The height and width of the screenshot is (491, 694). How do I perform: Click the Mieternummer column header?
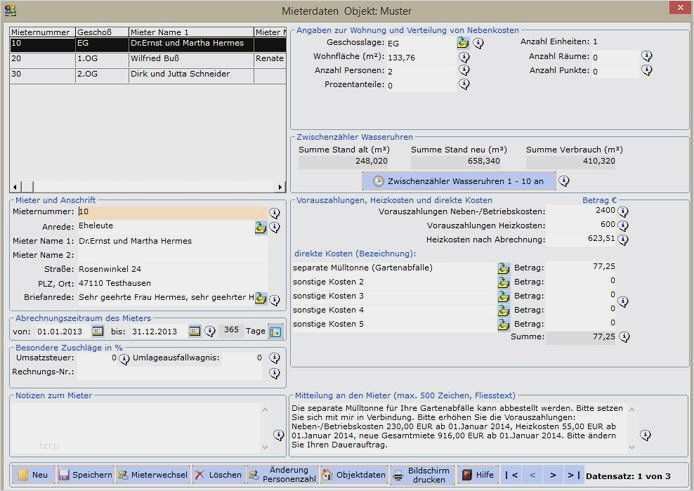coord(42,32)
